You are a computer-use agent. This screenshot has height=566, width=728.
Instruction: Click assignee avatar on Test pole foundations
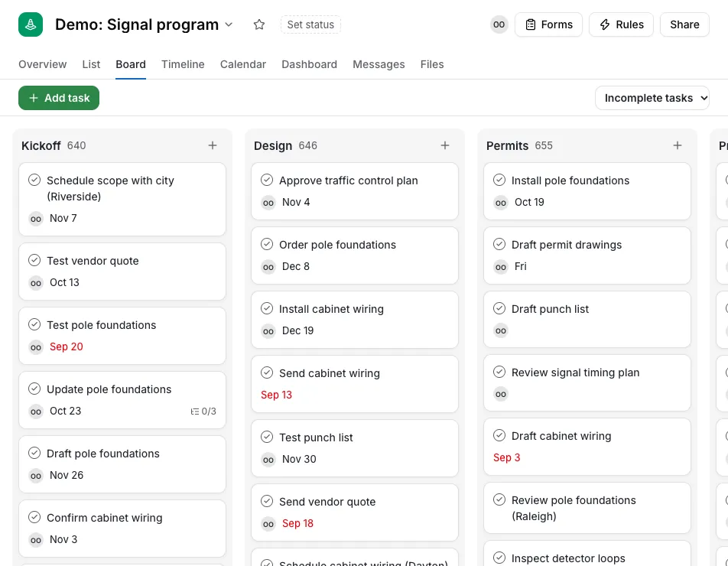(x=36, y=346)
